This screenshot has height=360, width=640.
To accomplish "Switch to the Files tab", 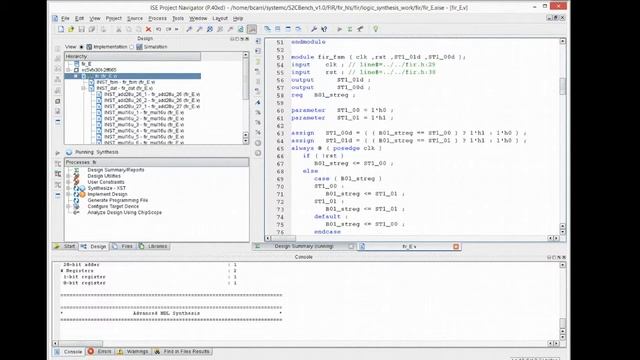I will click(123, 247).
